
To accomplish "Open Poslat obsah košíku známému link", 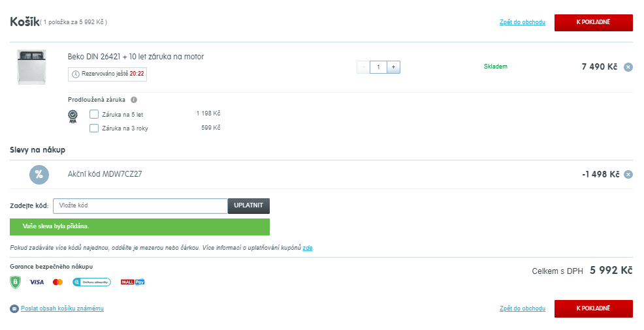I will (x=62, y=308).
